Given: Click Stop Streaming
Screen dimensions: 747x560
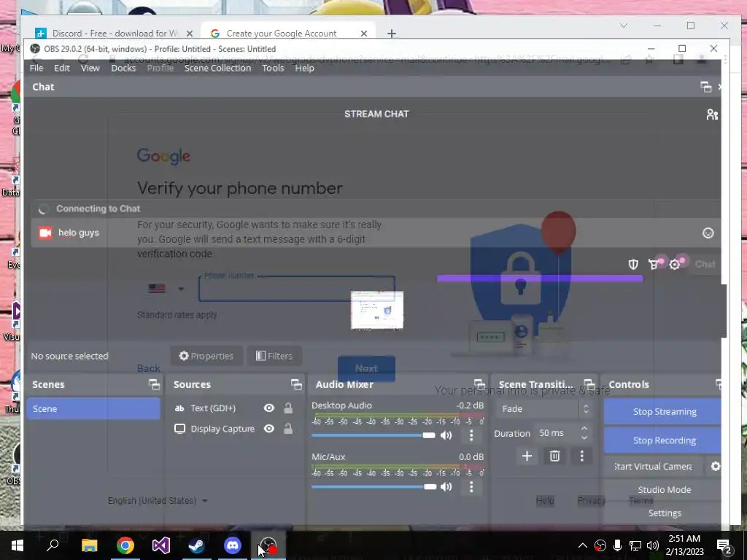Looking at the screenshot, I should click(664, 411).
